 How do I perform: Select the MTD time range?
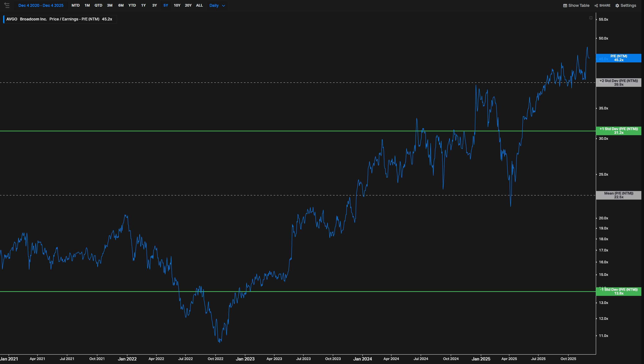pyautogui.click(x=75, y=5)
